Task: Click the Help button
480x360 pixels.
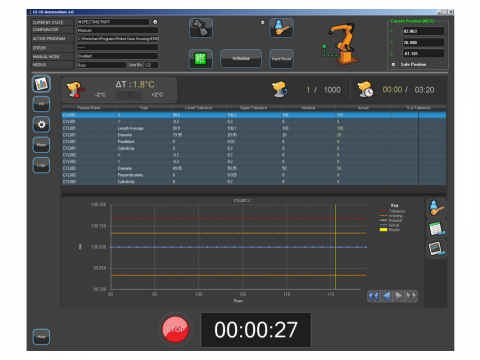Action: click(x=41, y=337)
